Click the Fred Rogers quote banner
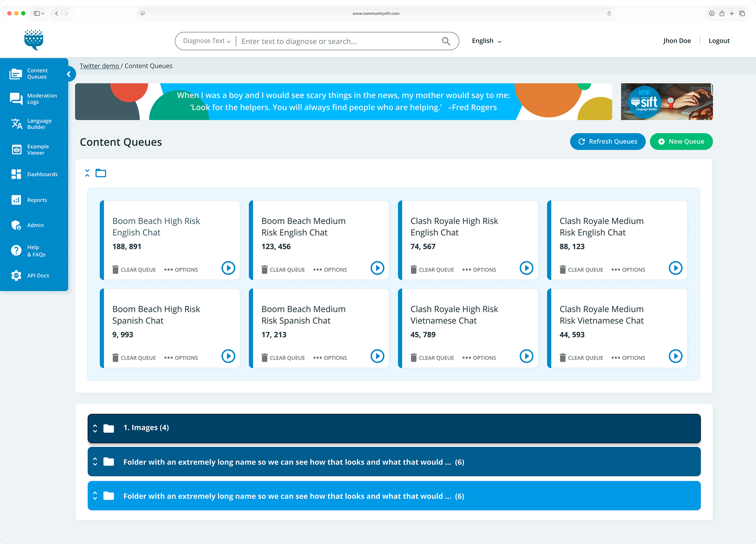756x544 pixels. 343,102
